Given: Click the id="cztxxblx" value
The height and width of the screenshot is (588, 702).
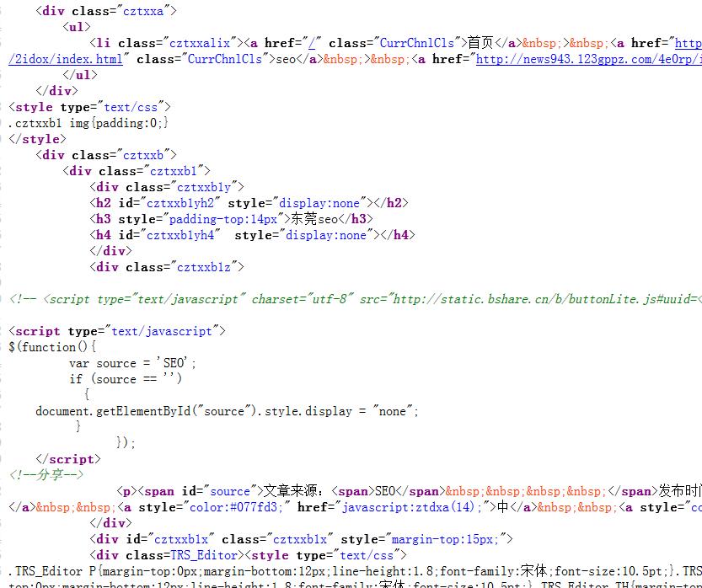Looking at the screenshot, I should pos(180,539).
